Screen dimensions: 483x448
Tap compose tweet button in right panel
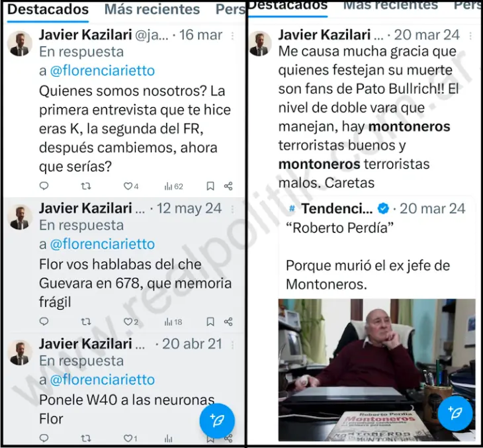pos(455,413)
